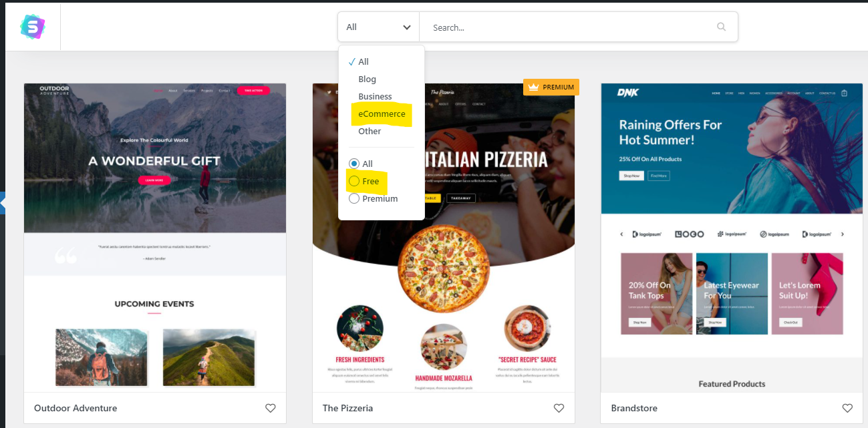Click the Premium crown badge
The height and width of the screenshot is (428, 868).
pos(551,87)
